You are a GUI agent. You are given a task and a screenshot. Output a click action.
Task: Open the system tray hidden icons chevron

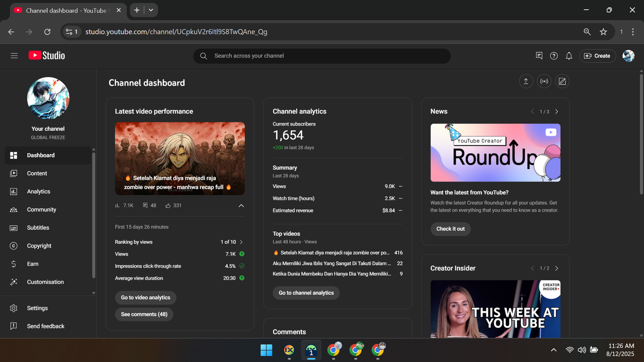554,350
